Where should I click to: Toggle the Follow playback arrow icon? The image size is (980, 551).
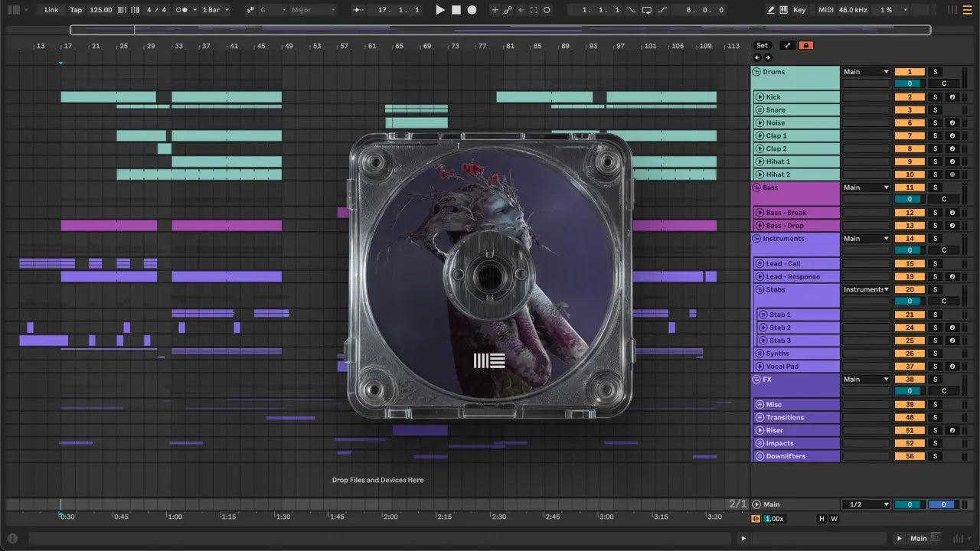pos(358,10)
